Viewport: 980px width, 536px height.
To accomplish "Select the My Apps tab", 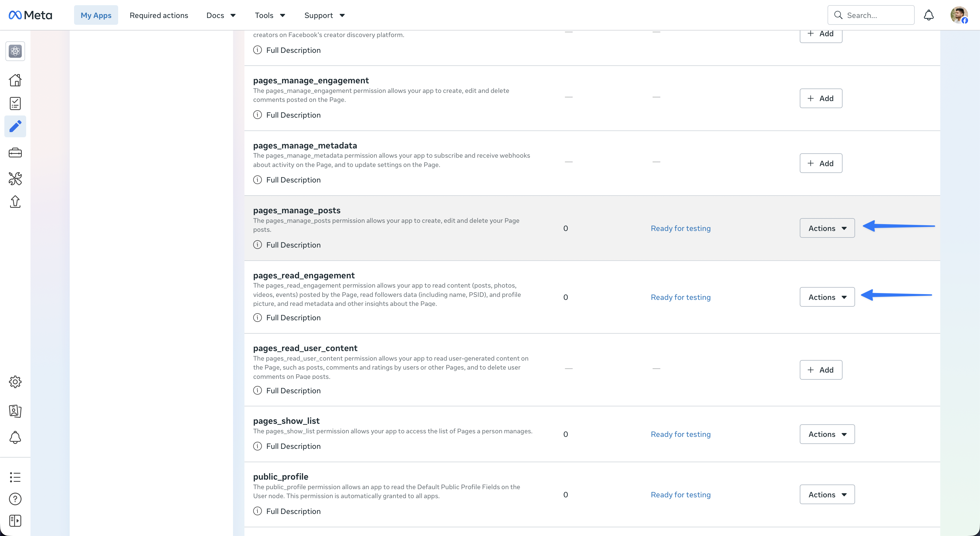I will [96, 15].
